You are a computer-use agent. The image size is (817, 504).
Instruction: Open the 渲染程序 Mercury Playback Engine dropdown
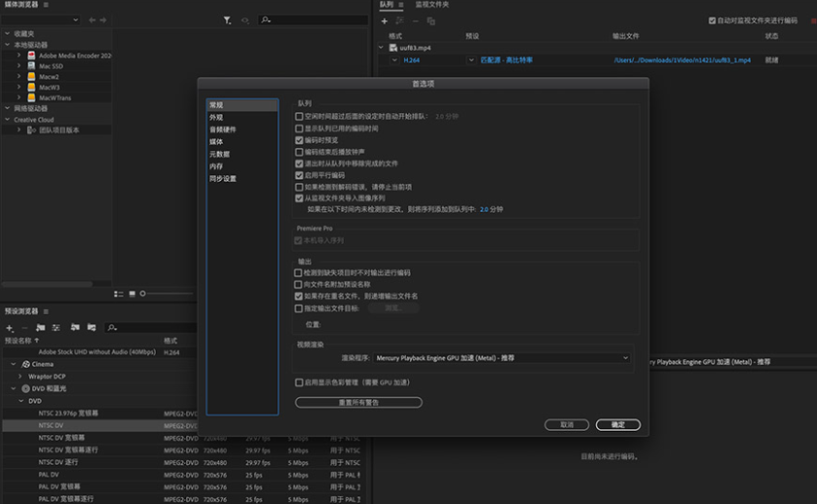[x=501, y=358]
